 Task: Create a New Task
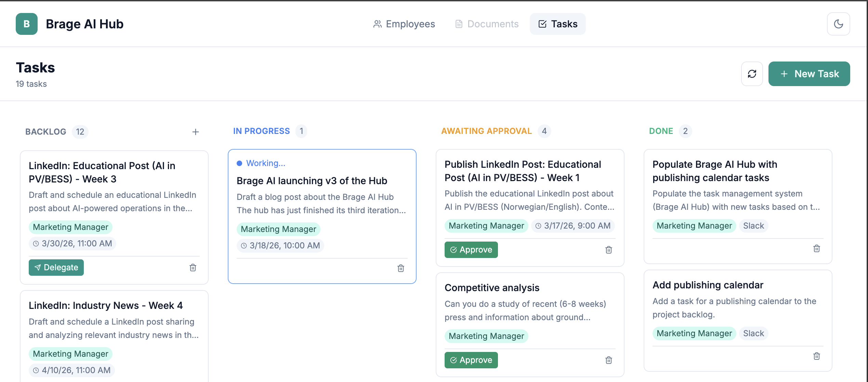[x=809, y=74]
